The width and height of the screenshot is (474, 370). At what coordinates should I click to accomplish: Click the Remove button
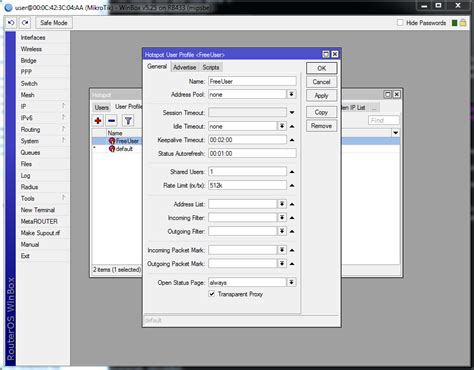click(x=321, y=126)
